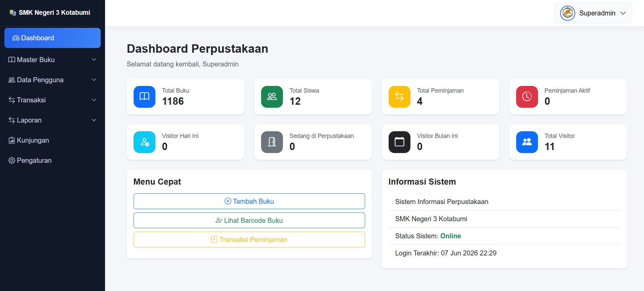
Task: Click the yellow Total Peminjaman swap icon
Action: pos(399,97)
